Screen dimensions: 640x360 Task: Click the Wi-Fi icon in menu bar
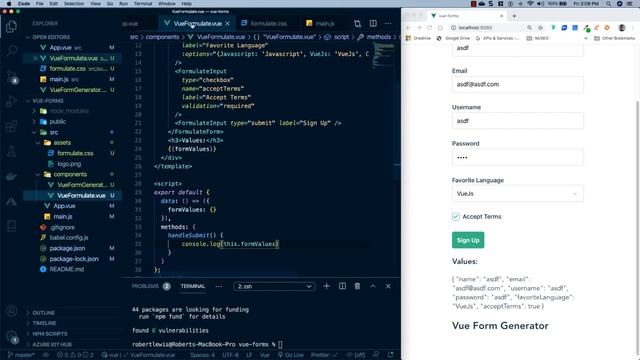coord(531,4)
